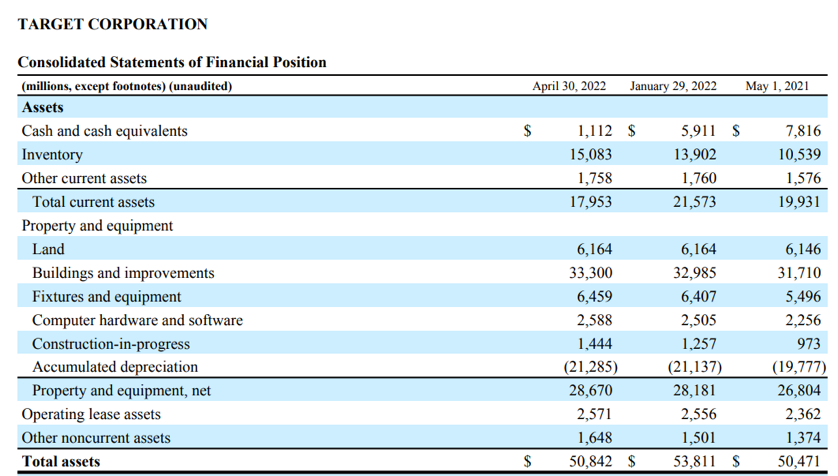Select the Fixtures and equipment label

[x=106, y=296]
